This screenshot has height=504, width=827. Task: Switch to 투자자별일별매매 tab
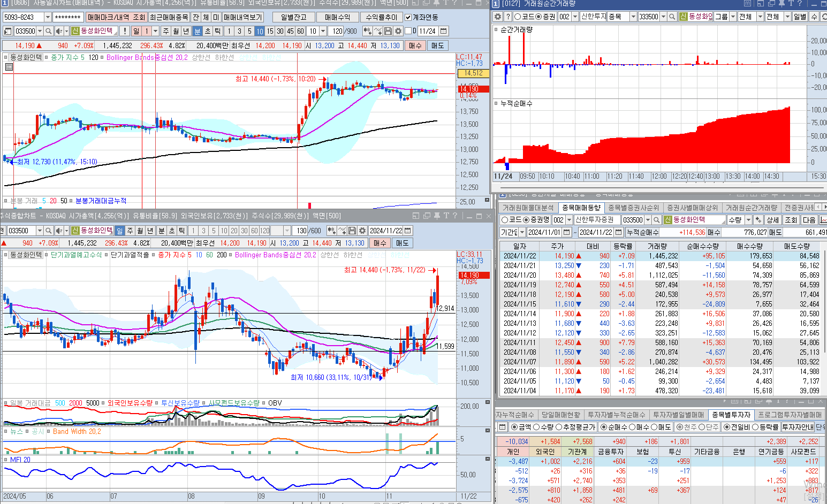point(679,415)
